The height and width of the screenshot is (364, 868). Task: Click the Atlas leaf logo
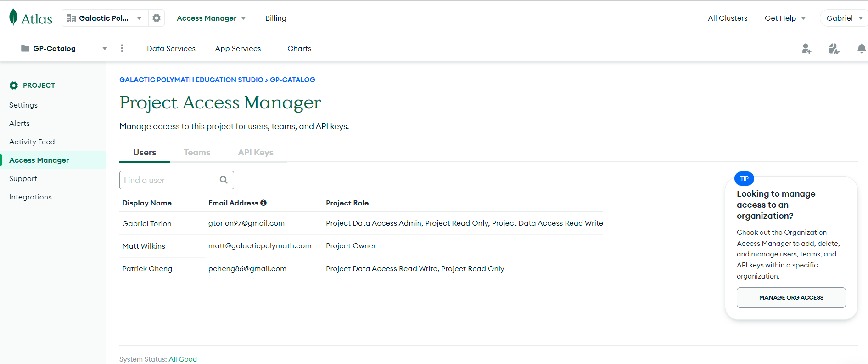tap(13, 17)
